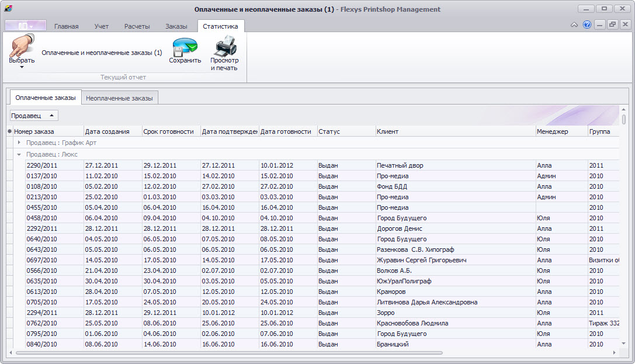Sort by Дата готовности column header
This screenshot has width=635, height=364.
tap(288, 131)
